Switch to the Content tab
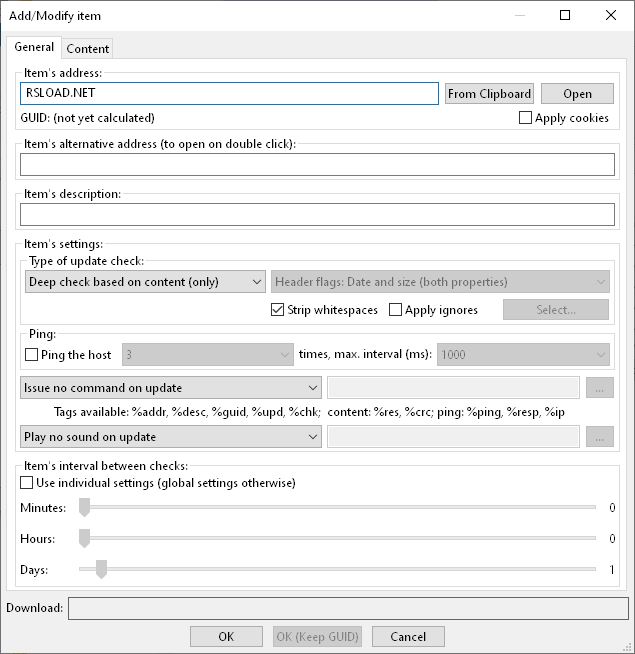The image size is (635, 654). pyautogui.click(x=88, y=48)
